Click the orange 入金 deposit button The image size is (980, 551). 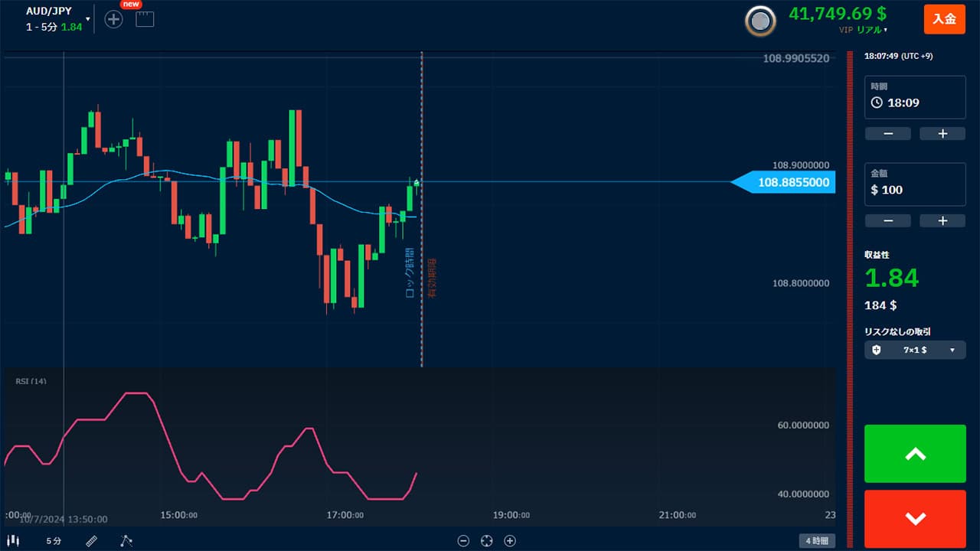945,19
